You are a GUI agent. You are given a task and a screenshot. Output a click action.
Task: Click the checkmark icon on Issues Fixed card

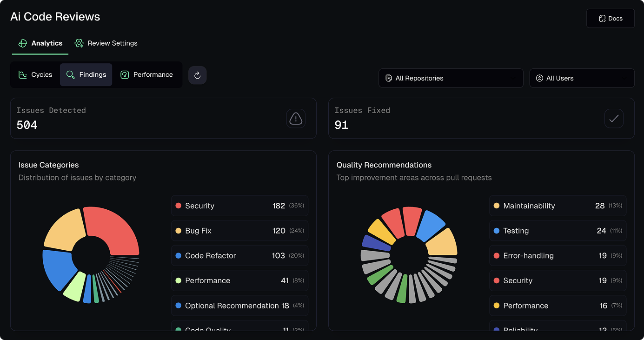coord(614,119)
